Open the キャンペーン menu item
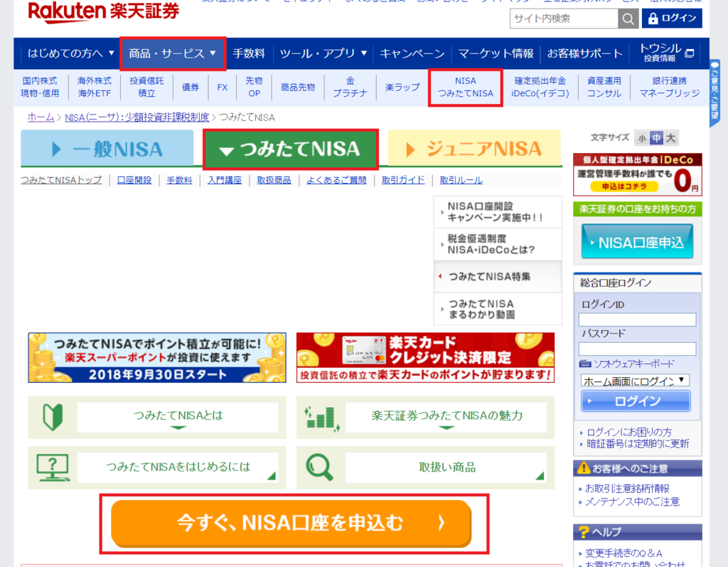The image size is (728, 567). pos(412,53)
